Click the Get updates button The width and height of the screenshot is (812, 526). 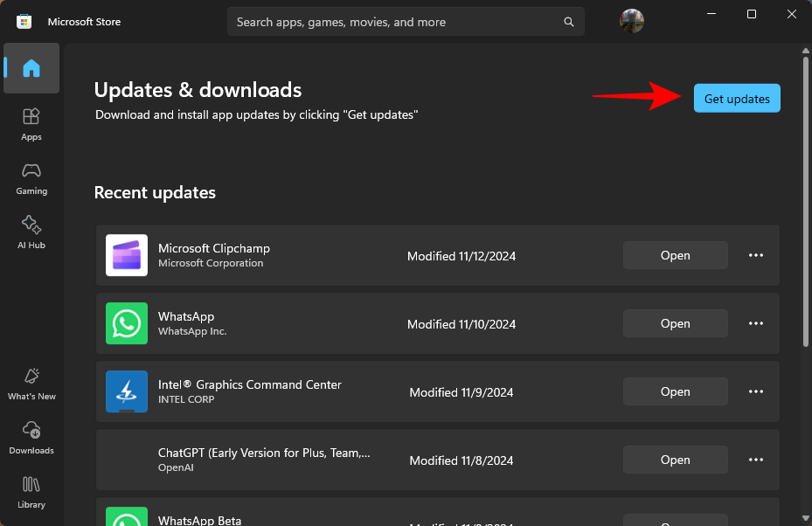(x=737, y=99)
